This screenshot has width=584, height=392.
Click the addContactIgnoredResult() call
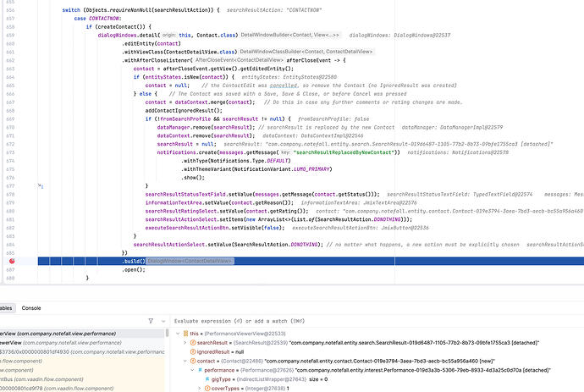click(x=184, y=111)
